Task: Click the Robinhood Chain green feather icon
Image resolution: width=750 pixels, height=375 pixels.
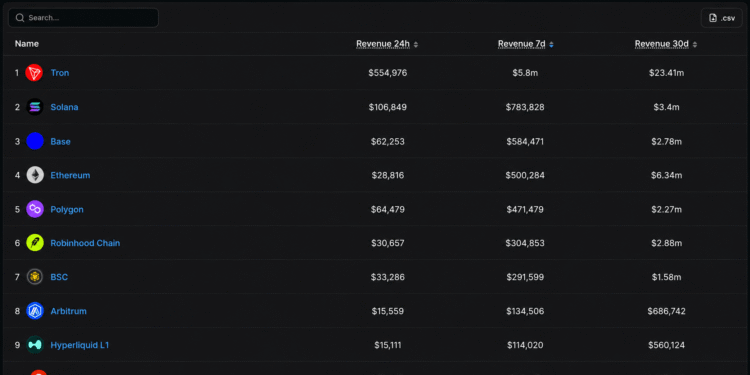Action: (34, 243)
